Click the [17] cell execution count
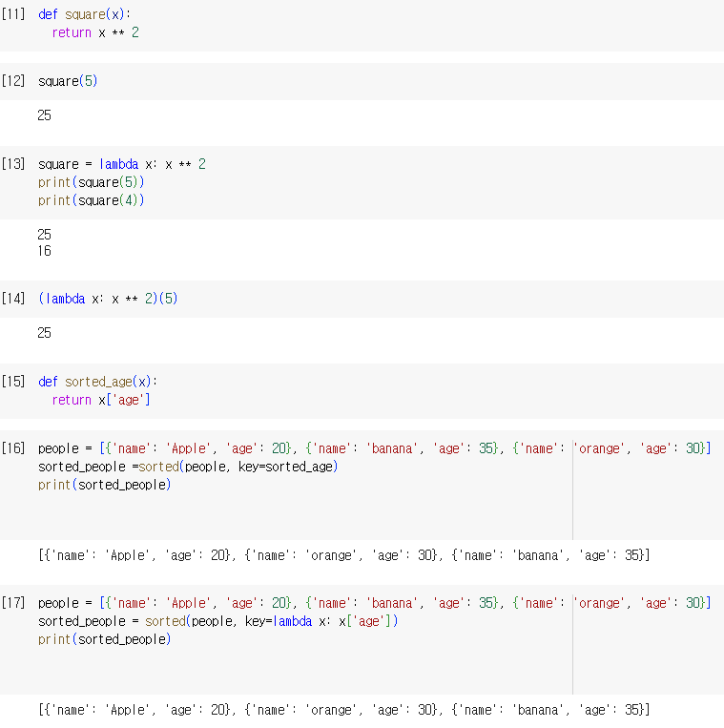 coord(13,603)
